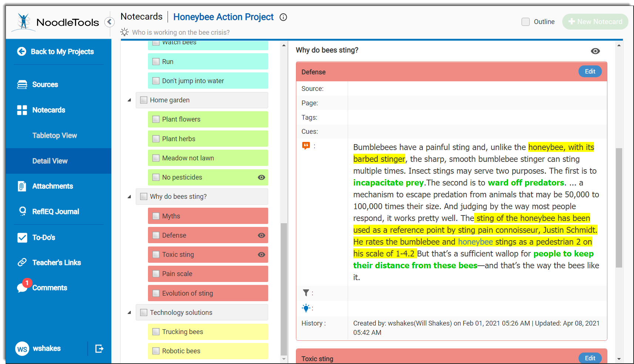Click the quotation icon in the Defense notecard
Viewport: 634px width, 364px height.
point(306,146)
